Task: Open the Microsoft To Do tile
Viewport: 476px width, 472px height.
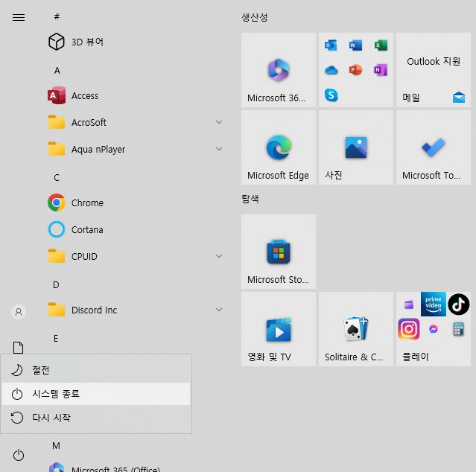Action: point(434,147)
